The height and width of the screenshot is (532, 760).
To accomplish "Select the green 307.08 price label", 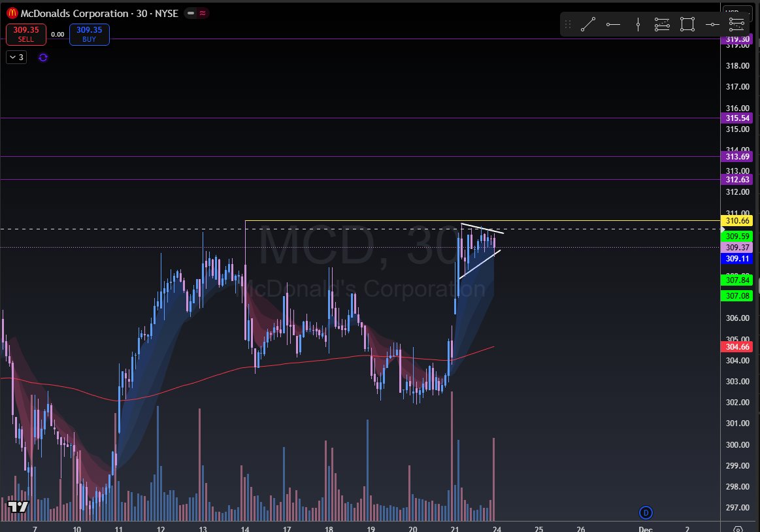I will click(737, 296).
